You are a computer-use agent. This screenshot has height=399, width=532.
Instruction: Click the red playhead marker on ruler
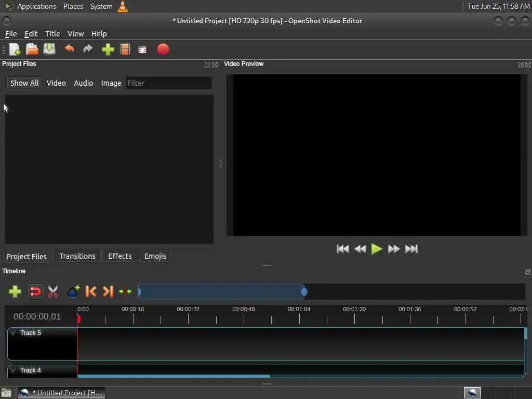[79, 320]
